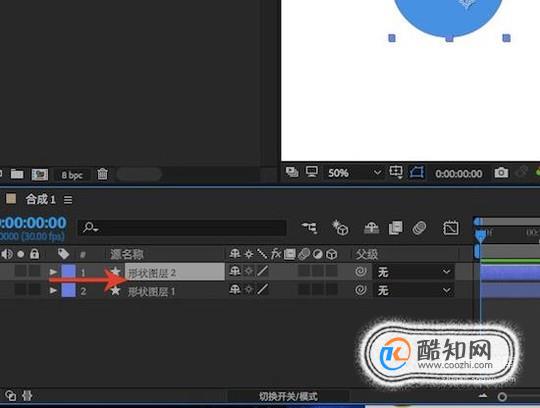Screen dimensions: 540x408
Task: Create a new folder in the project panel
Action: (x=17, y=174)
